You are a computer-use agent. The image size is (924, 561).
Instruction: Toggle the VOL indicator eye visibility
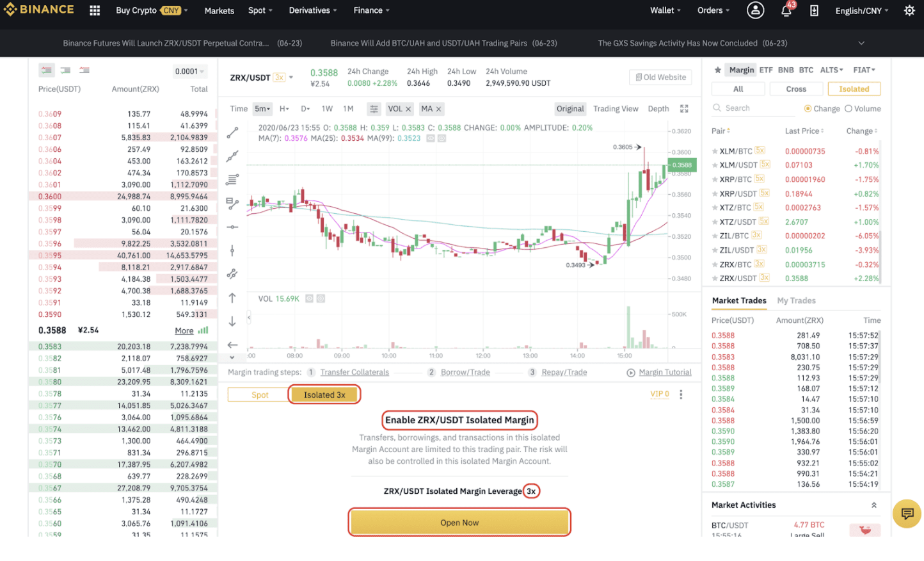(x=310, y=298)
